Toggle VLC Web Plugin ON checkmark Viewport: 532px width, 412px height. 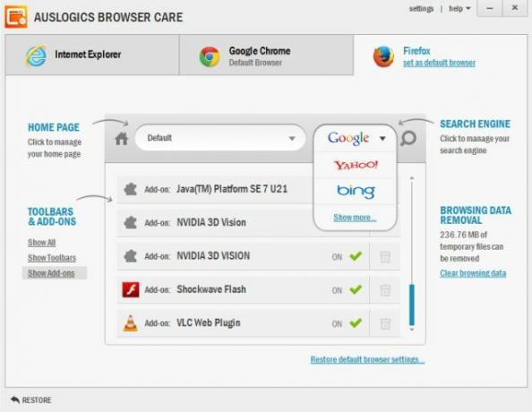pos(356,322)
